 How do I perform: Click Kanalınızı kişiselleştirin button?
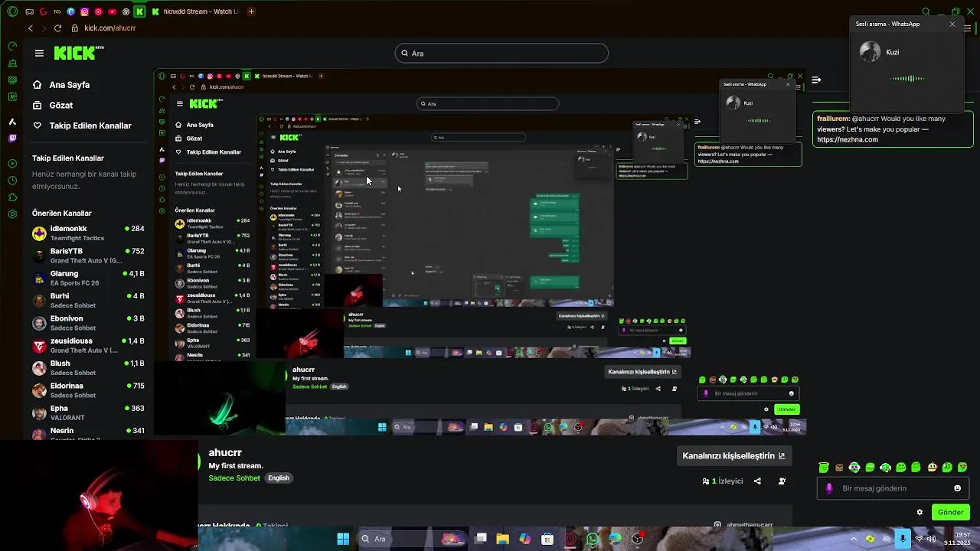[733, 455]
